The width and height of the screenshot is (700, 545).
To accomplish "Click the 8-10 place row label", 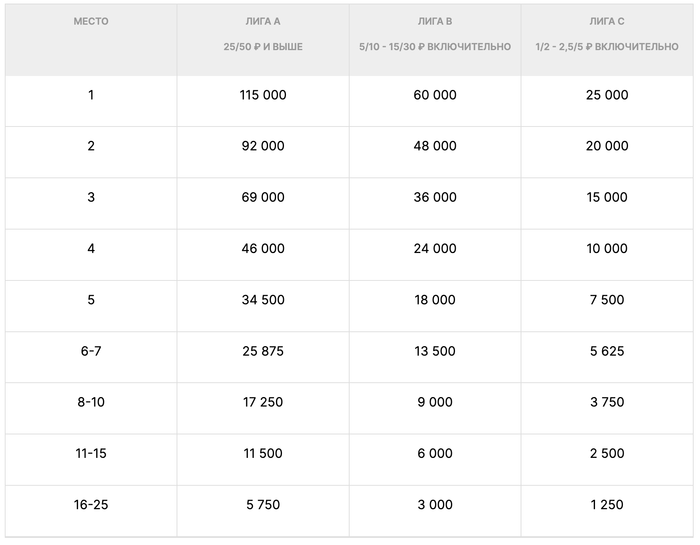I will [x=91, y=402].
